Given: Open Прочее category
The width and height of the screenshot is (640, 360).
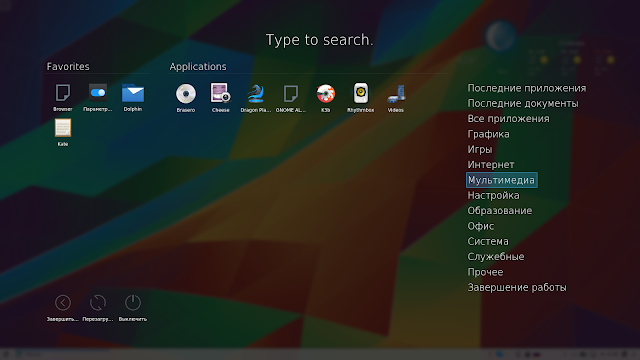Looking at the screenshot, I should [485, 272].
